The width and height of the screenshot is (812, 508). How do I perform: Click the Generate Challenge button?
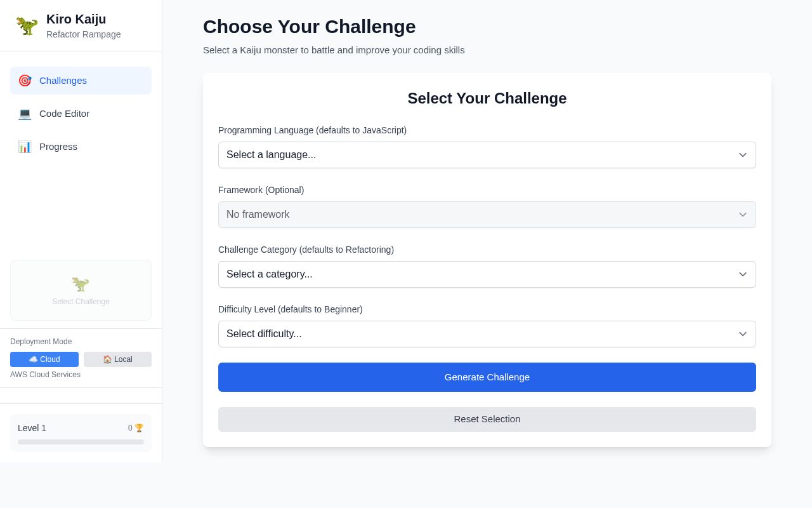[487, 377]
